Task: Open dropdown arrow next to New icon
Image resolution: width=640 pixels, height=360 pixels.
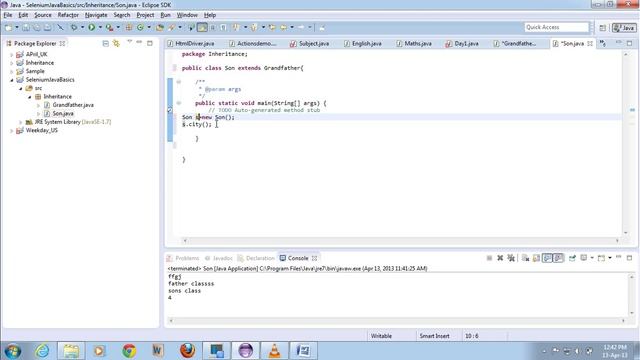Action: tap(17, 27)
